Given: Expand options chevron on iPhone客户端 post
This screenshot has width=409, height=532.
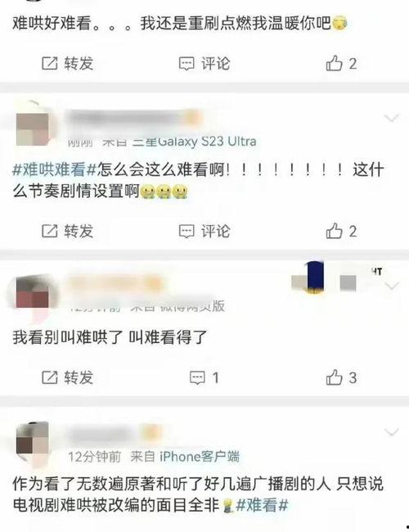Looking at the screenshot, I should coord(391,432).
